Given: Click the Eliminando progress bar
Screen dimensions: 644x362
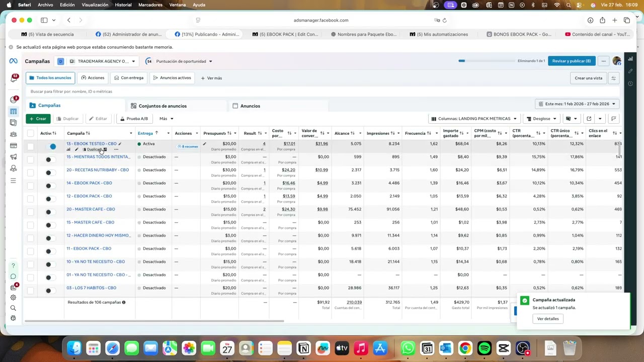Looking at the screenshot, I should tap(487, 61).
